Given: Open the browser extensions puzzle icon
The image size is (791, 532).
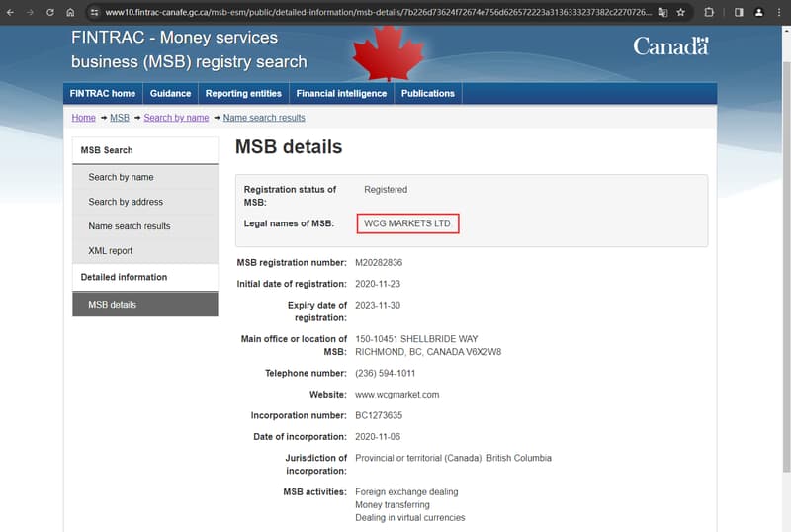Looking at the screenshot, I should pos(709,12).
